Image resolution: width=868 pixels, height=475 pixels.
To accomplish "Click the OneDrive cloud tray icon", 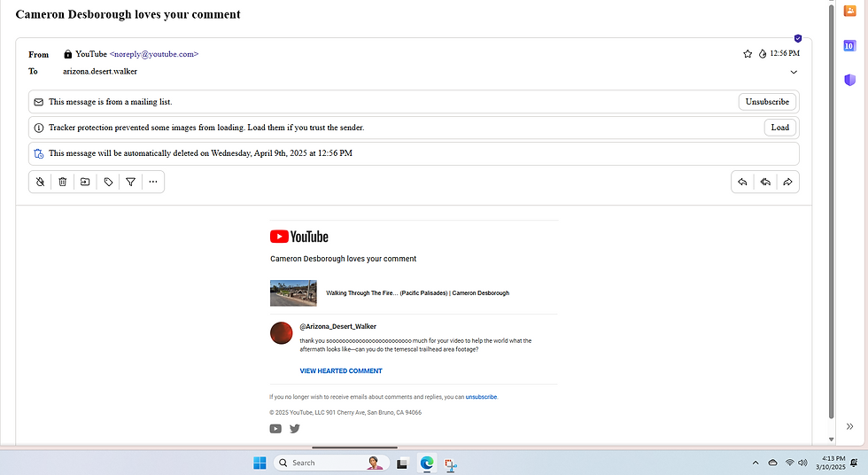I will click(x=772, y=463).
